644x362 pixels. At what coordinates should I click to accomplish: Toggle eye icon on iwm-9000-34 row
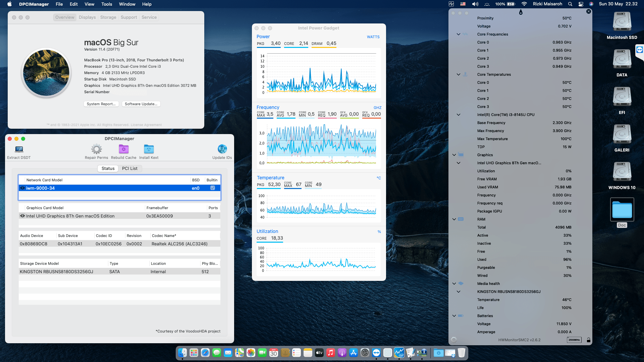(22, 188)
